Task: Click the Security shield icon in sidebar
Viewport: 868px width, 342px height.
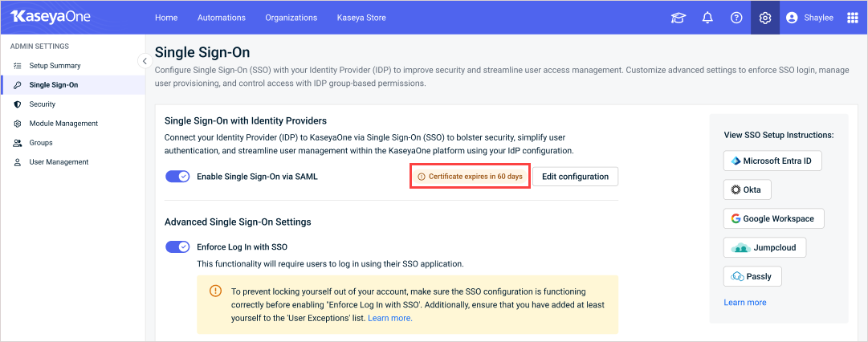Action: point(18,104)
